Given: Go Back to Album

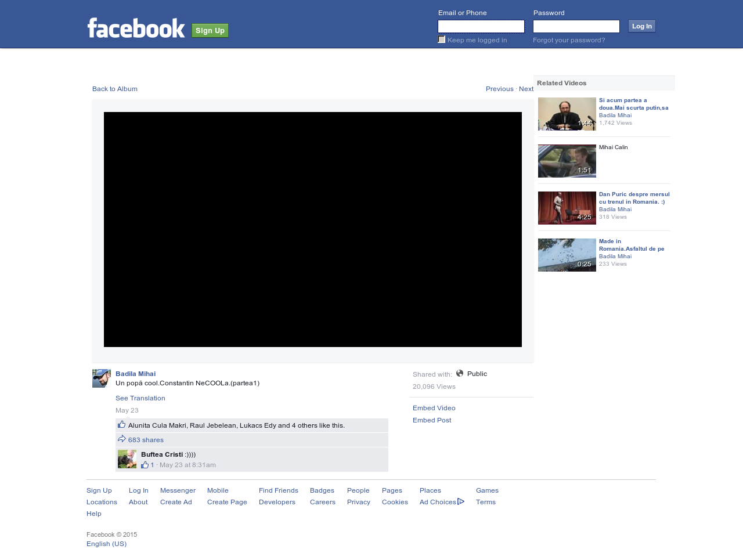Looking at the screenshot, I should pyautogui.click(x=115, y=89).
